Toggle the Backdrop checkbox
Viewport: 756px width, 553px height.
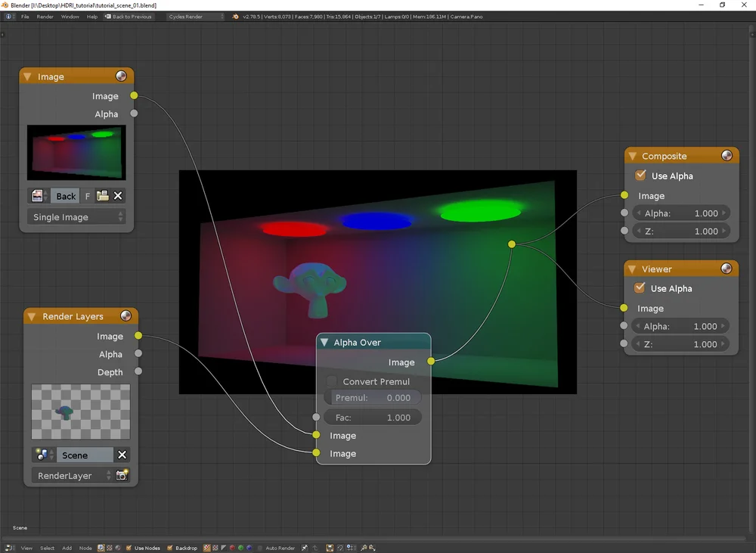(169, 548)
